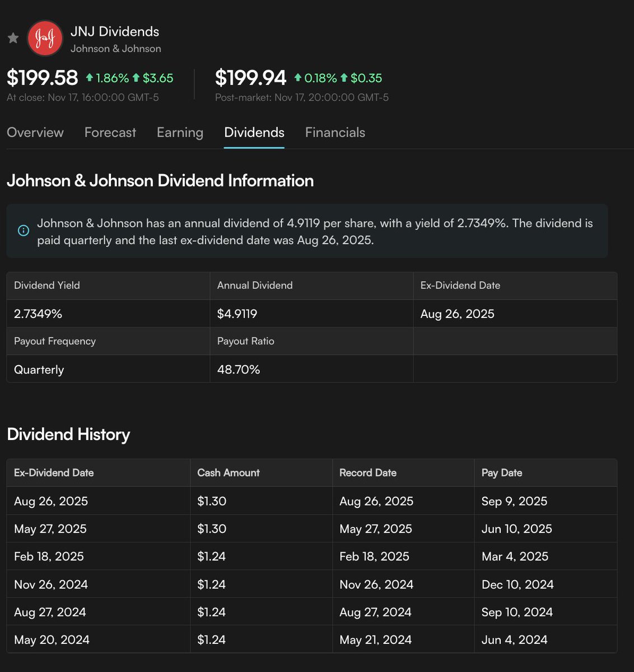This screenshot has height=672, width=634.
Task: Click the Dividend History heading
Action: click(68, 435)
